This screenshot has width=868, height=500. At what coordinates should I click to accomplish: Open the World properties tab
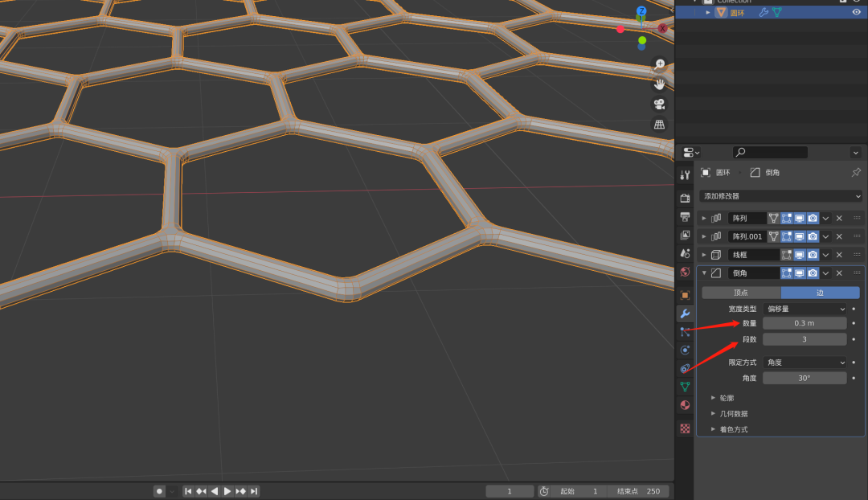tap(685, 272)
